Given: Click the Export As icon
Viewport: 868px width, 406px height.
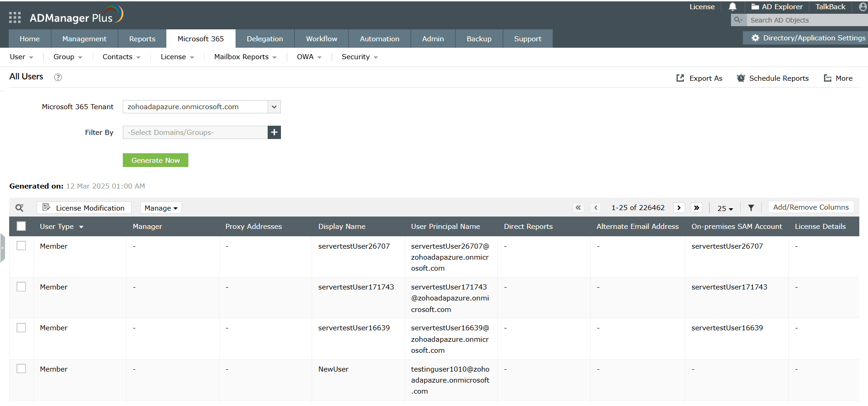Looking at the screenshot, I should pyautogui.click(x=680, y=78).
